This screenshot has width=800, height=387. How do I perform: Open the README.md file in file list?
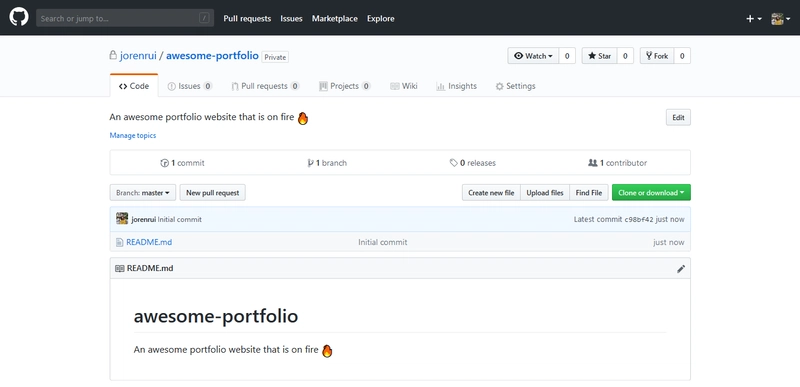(x=149, y=242)
